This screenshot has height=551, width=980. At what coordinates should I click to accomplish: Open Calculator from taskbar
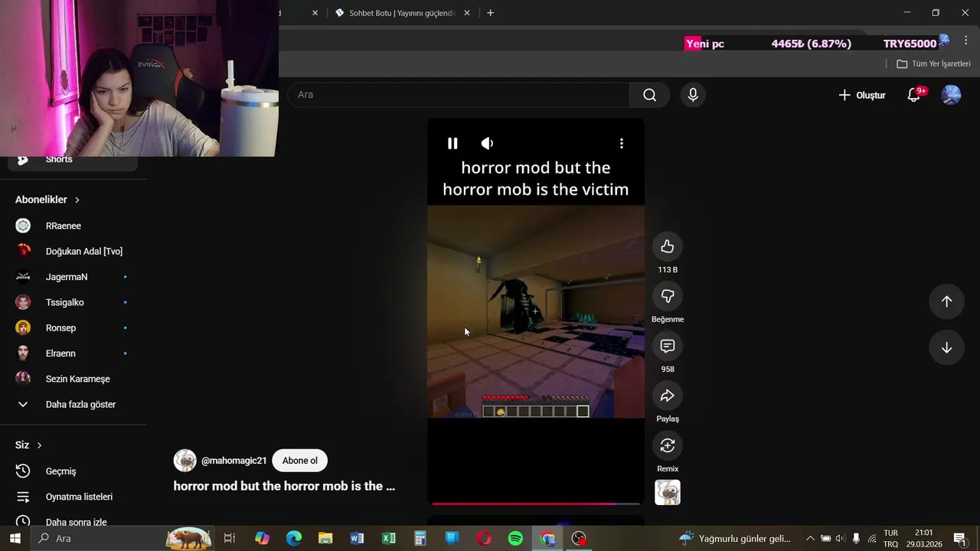[x=420, y=538]
